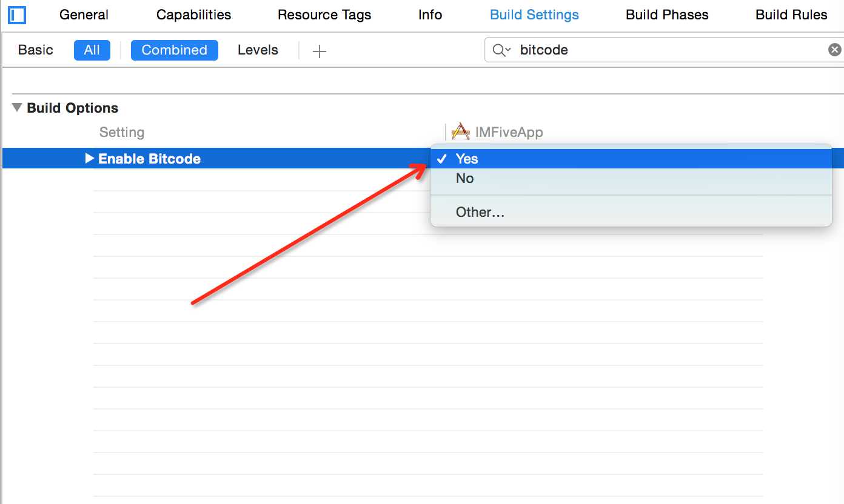Select the Build Settings tab

(x=534, y=15)
